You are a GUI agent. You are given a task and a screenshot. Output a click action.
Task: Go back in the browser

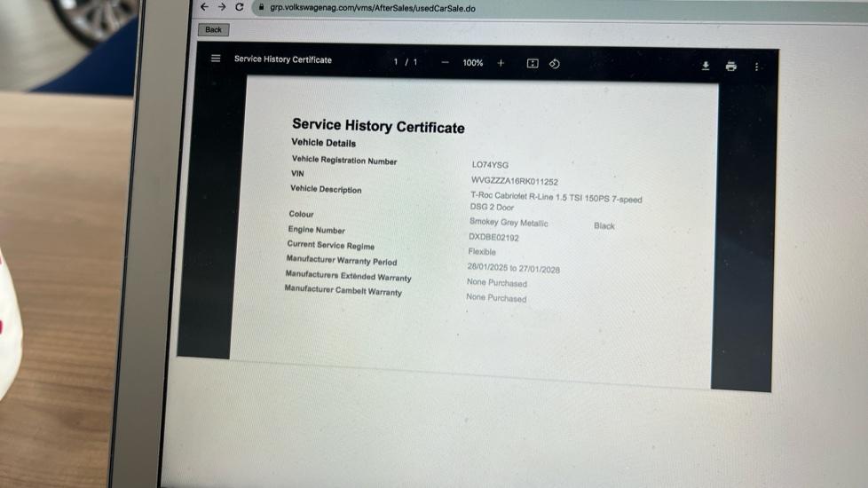[204, 7]
